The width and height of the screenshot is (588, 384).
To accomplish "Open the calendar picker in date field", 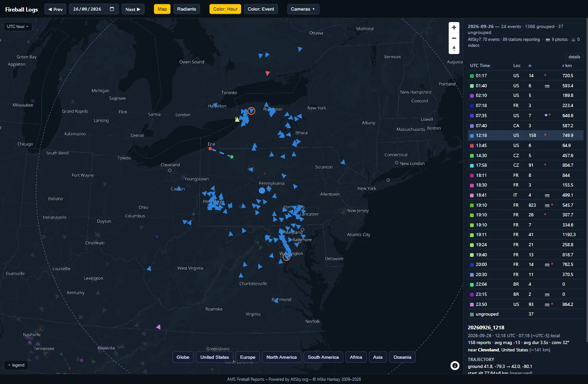I will tap(113, 9).
